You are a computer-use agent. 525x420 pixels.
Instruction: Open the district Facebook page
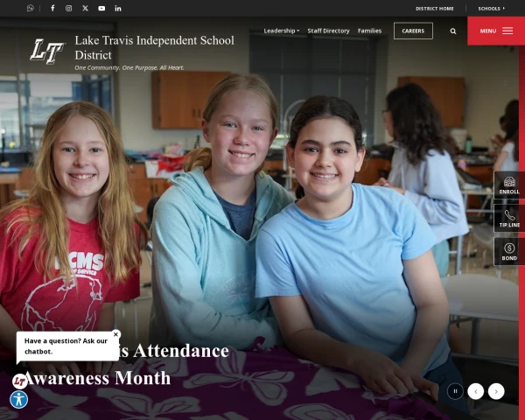point(52,8)
